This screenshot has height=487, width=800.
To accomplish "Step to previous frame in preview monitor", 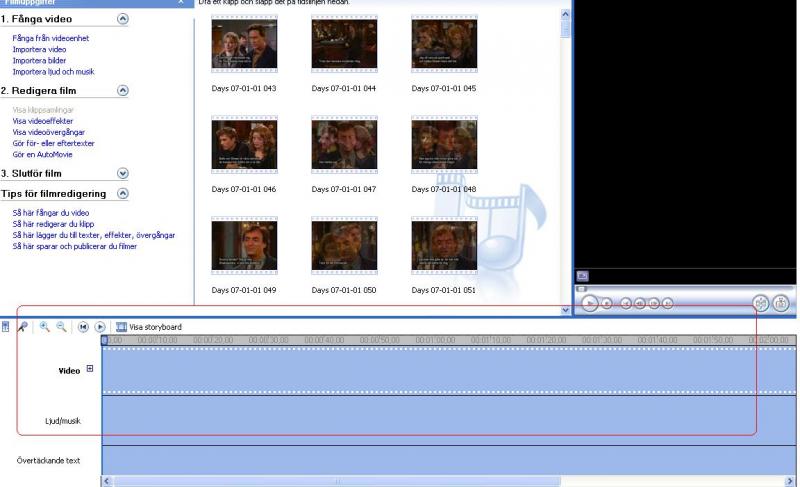I will [x=640, y=304].
